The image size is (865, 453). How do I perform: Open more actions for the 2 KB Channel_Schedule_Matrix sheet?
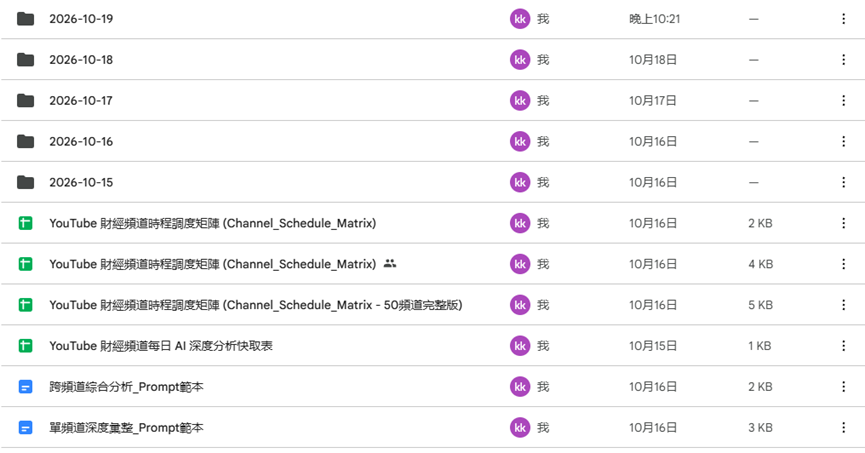coord(843,223)
